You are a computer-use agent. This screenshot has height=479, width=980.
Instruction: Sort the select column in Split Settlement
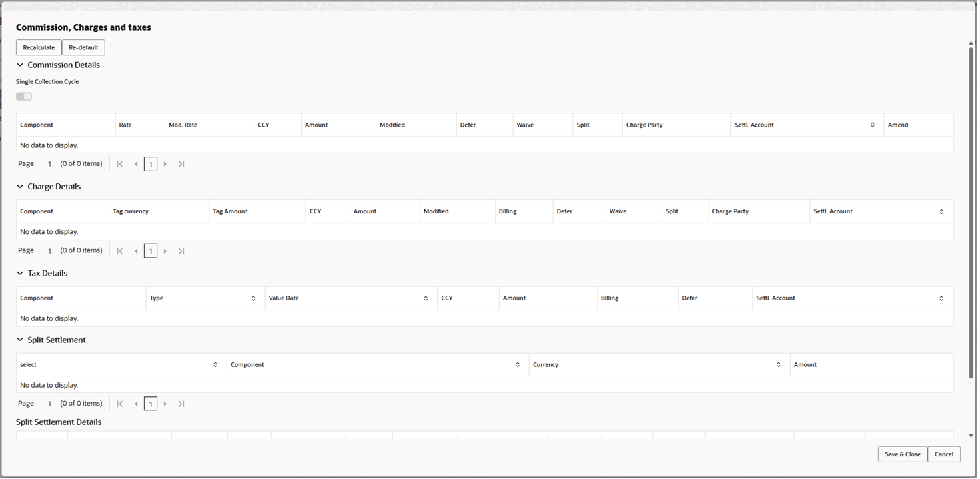(x=215, y=364)
